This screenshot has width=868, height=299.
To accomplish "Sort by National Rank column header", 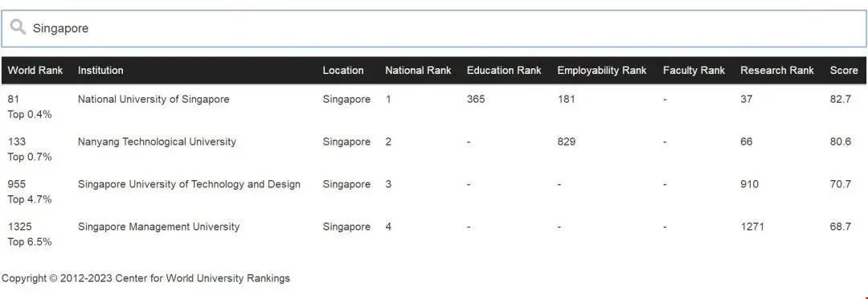I will (418, 70).
